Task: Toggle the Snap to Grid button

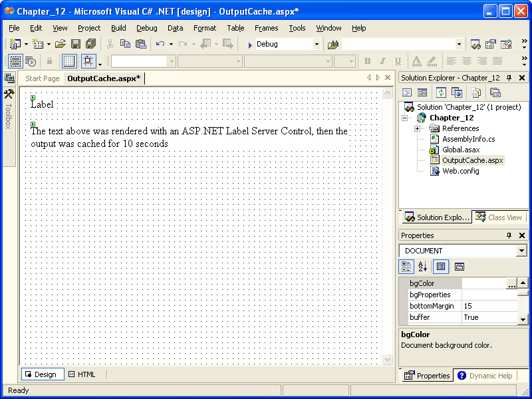Action: pos(88,61)
